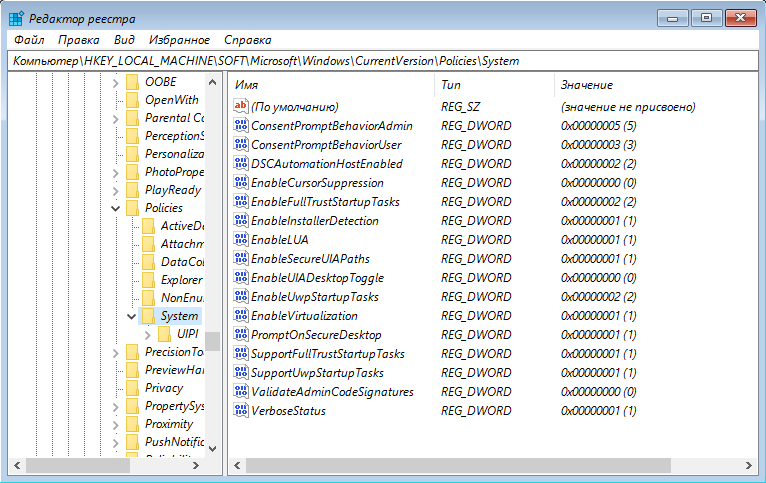766x483 pixels.
Task: Sort by the Имя column header
Action: [x=330, y=85]
